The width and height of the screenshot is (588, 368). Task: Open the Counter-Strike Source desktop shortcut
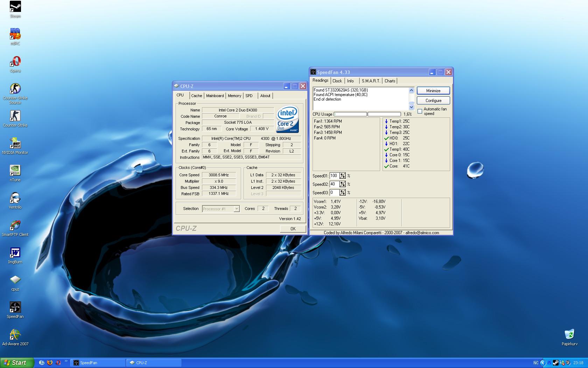[x=15, y=94]
